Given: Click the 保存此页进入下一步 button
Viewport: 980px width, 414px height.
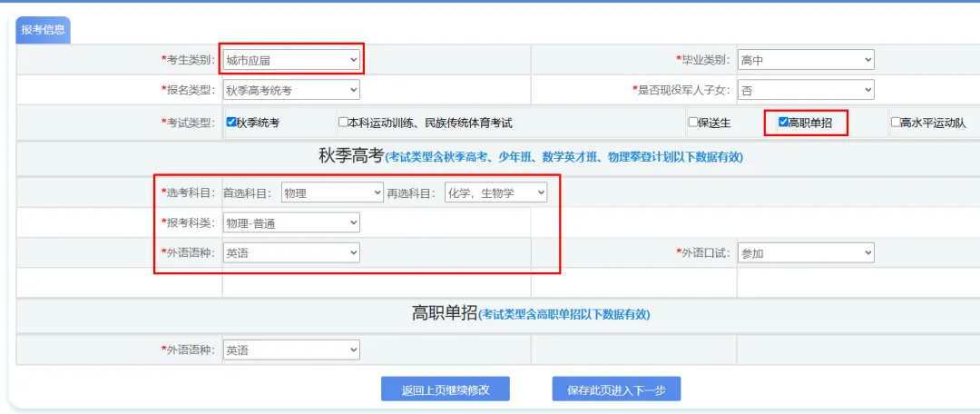Looking at the screenshot, I should pos(616,389).
